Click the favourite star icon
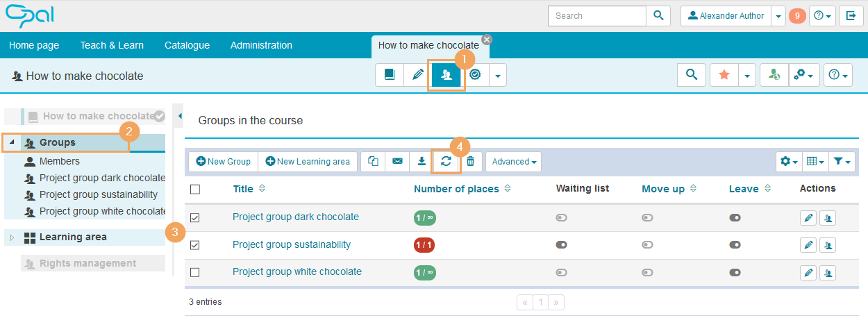 [x=724, y=75]
